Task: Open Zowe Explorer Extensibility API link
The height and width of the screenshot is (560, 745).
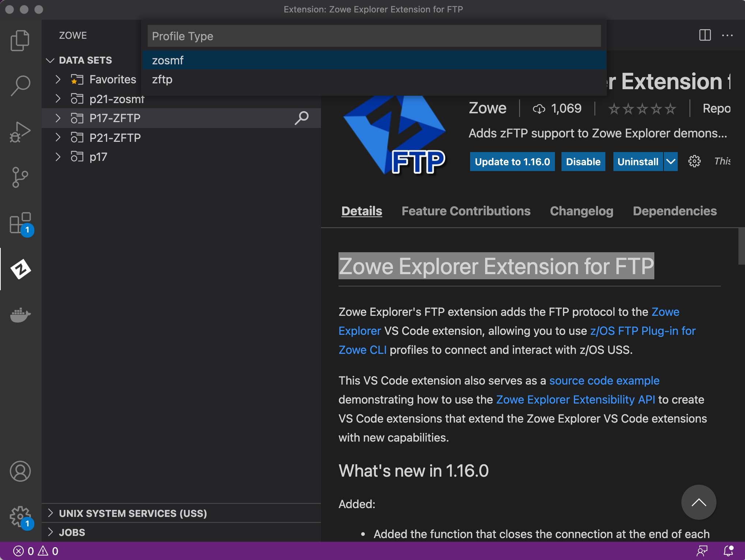Action: pyautogui.click(x=575, y=400)
